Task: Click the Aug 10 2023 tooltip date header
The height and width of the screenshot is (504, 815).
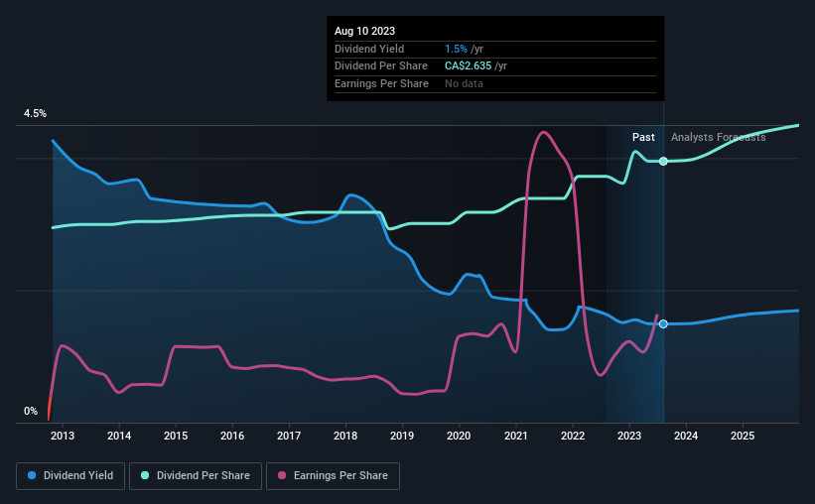Action: pos(365,31)
